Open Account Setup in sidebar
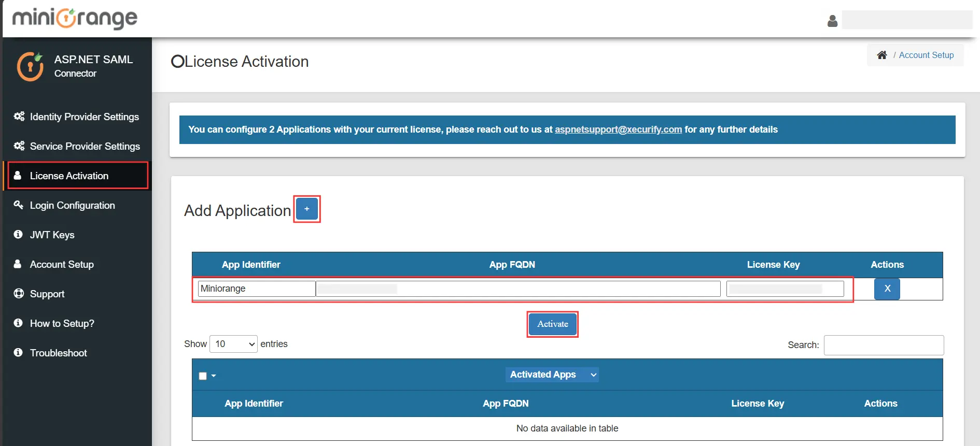Viewport: 980px width, 446px height. [x=77, y=264]
